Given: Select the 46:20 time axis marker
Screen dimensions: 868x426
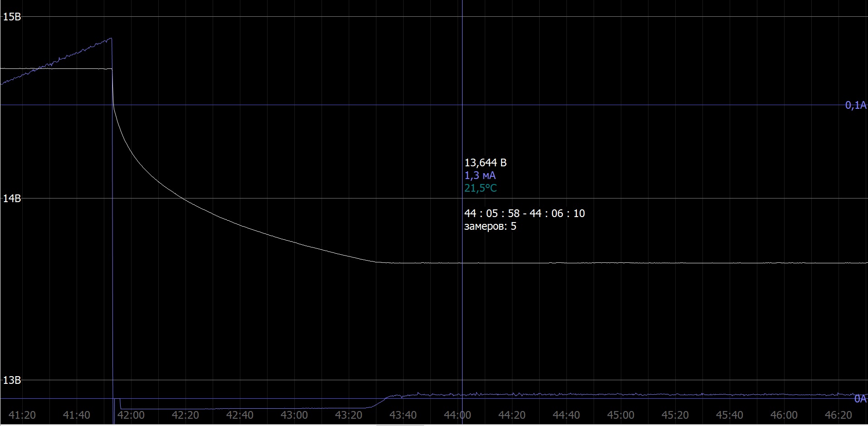Looking at the screenshot, I should tap(838, 415).
